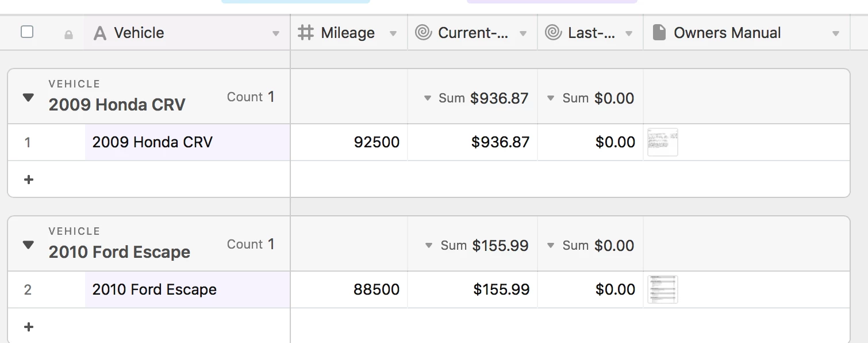The width and height of the screenshot is (868, 343).
Task: Select the 2009 Honda CRV vehicle cell
Action: pyautogui.click(x=187, y=142)
